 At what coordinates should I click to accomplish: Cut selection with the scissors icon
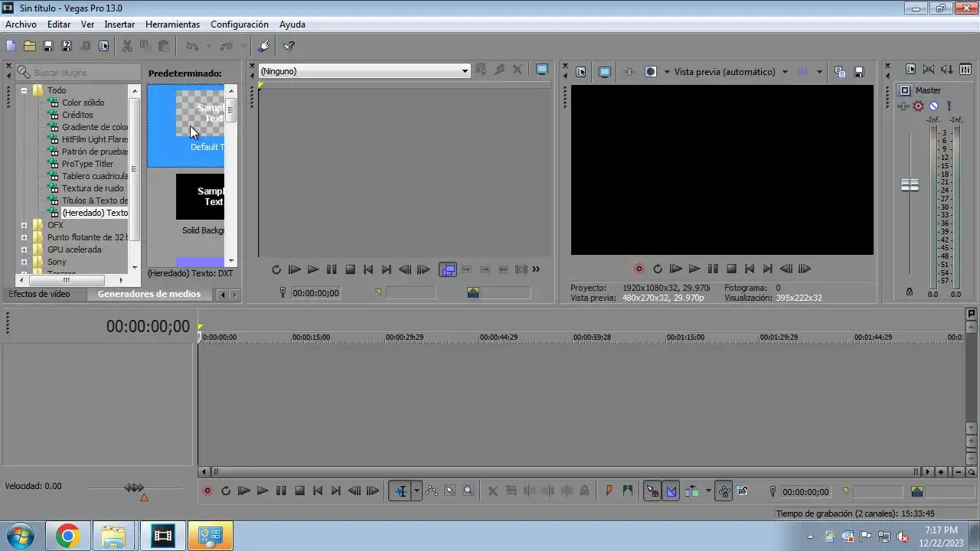(x=127, y=46)
